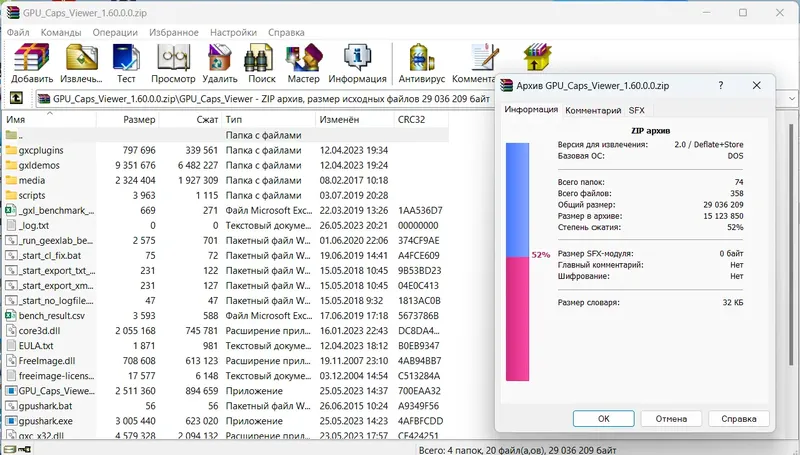
Task: Click the status bar total 29 036 209 байт
Action: coord(582,450)
